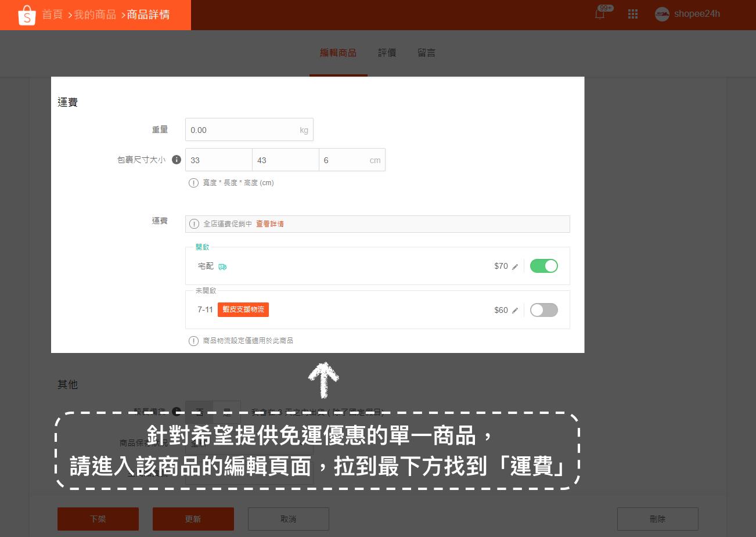The width and height of the screenshot is (756, 537).
Task: Click the 更新 button to save changes
Action: click(x=193, y=519)
